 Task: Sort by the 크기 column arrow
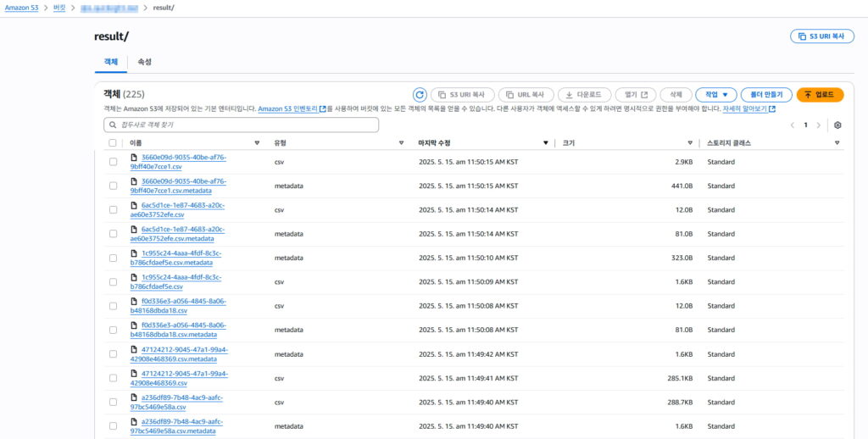[x=690, y=143]
